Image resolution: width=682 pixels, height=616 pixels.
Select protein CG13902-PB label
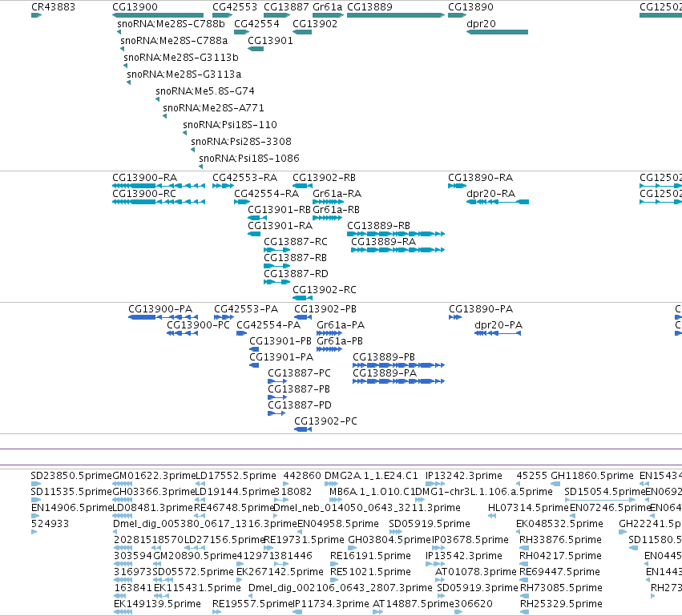(x=325, y=309)
